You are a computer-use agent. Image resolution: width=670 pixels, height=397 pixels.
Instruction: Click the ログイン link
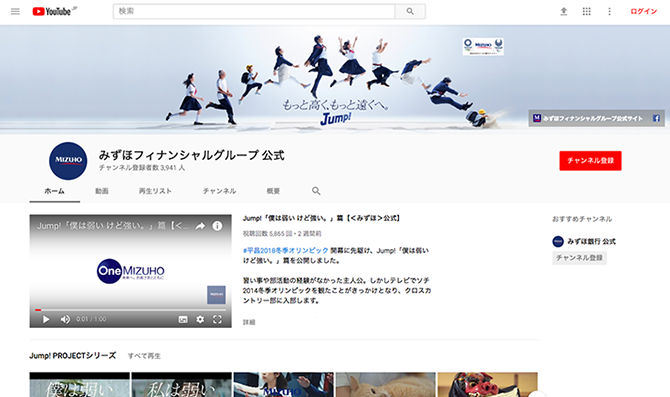pos(644,12)
